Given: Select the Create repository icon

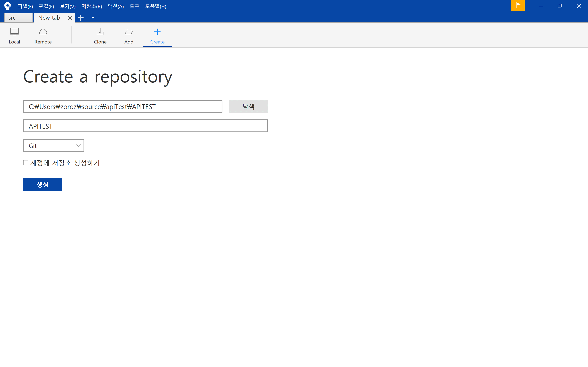Looking at the screenshot, I should [x=157, y=36].
